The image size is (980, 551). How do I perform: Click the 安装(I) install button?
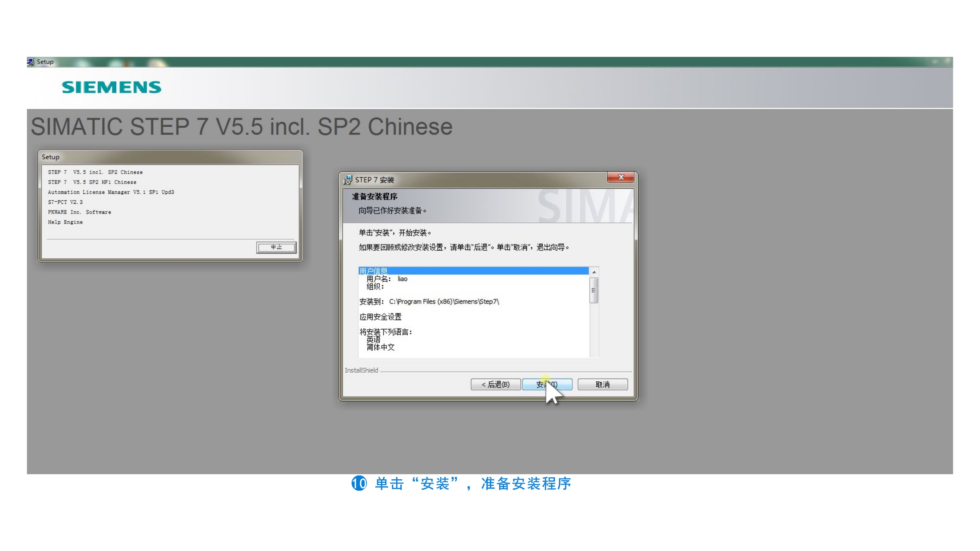tap(547, 384)
